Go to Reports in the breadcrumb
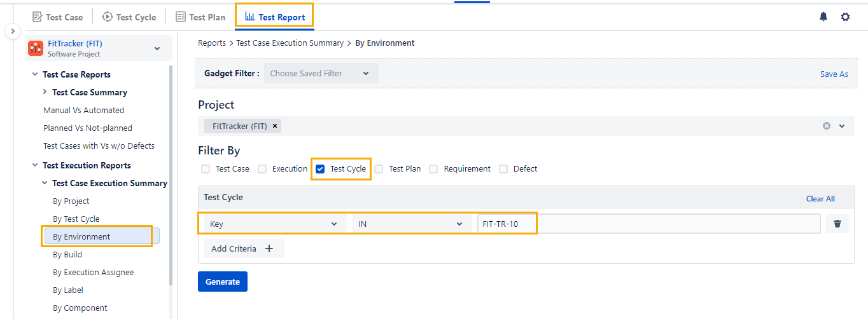 [x=212, y=43]
